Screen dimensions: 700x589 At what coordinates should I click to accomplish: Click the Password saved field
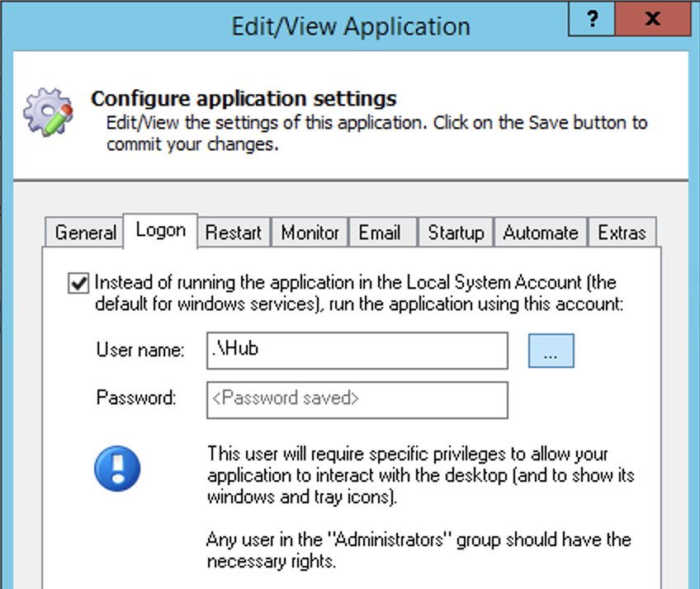(357, 400)
